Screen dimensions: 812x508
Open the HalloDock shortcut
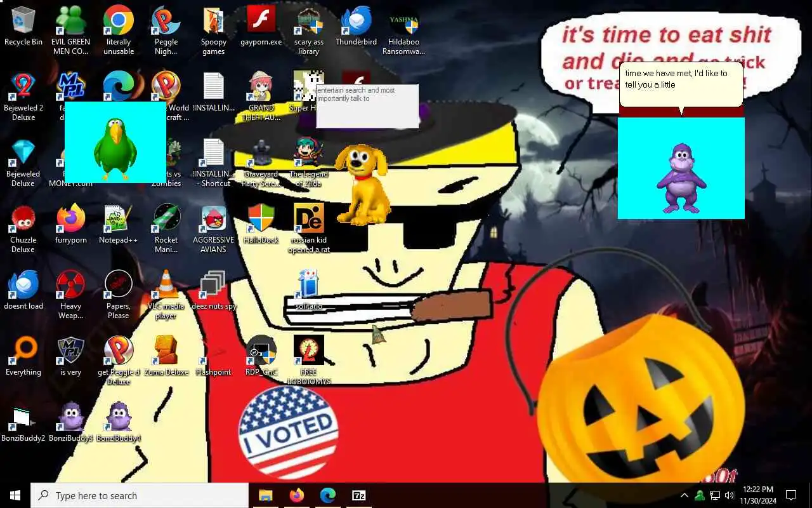tap(261, 225)
